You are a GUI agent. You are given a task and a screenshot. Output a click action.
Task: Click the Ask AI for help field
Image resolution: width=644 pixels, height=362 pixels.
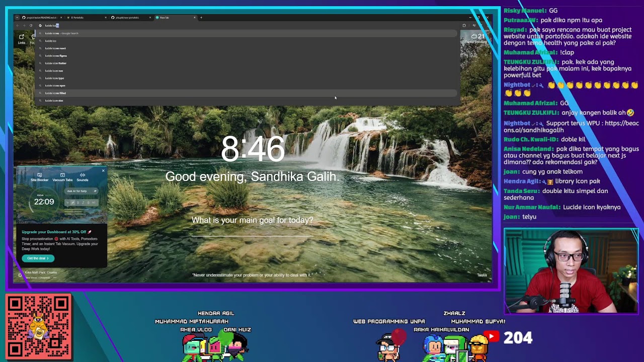coord(80,191)
